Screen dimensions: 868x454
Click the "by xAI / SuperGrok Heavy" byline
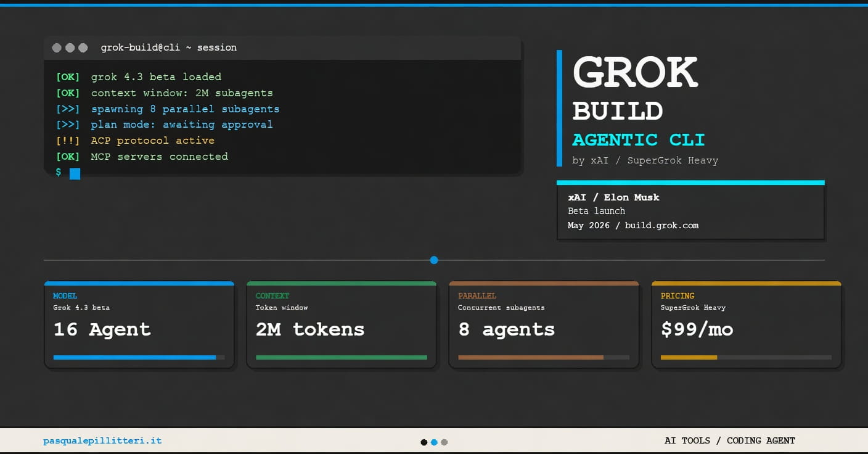click(645, 160)
